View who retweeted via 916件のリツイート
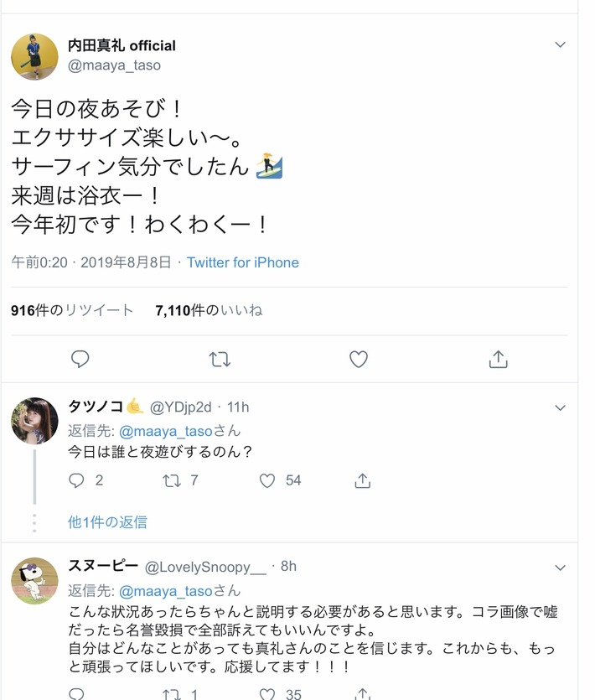Screen dimensions: 595x700 (67, 309)
